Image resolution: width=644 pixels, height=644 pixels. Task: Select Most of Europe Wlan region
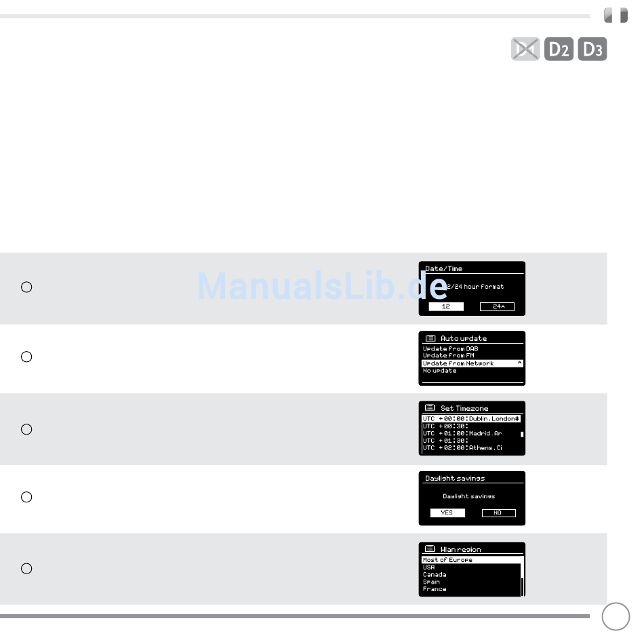pos(471,560)
